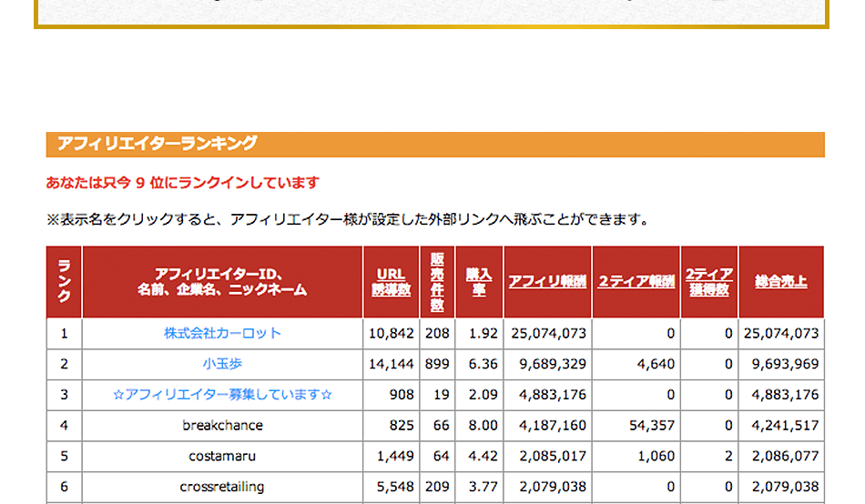Screen dimensions: 865x504
Task: Click the 2ティア報酬 column header
Action: [x=636, y=282]
